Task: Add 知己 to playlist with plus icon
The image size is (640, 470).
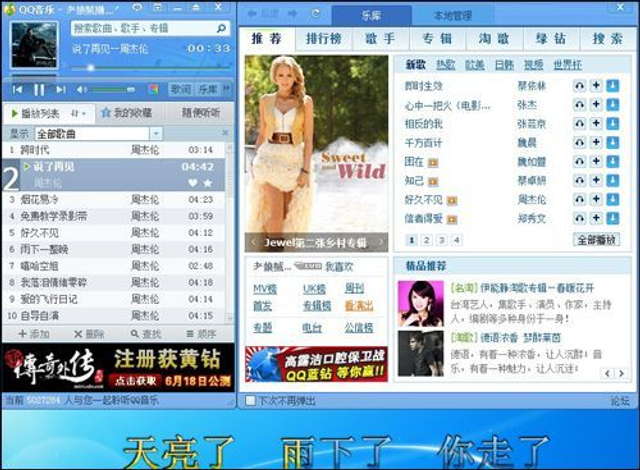Action: (596, 180)
